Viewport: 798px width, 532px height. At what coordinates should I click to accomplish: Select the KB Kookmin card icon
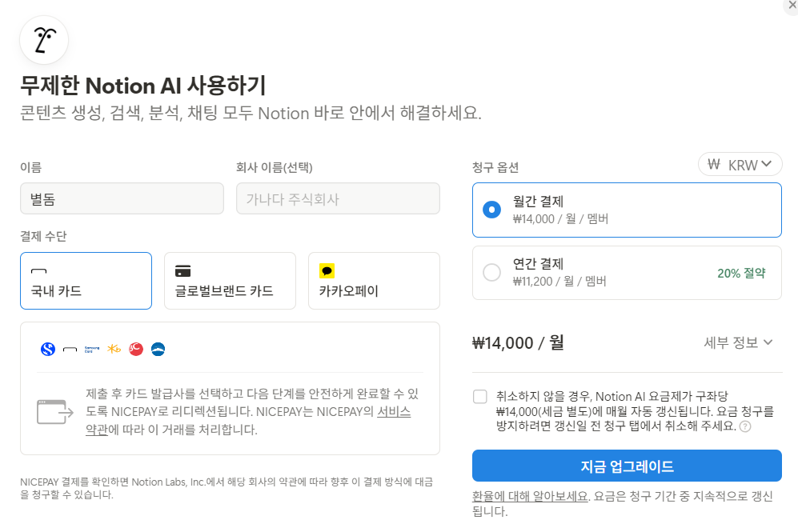[x=114, y=349]
